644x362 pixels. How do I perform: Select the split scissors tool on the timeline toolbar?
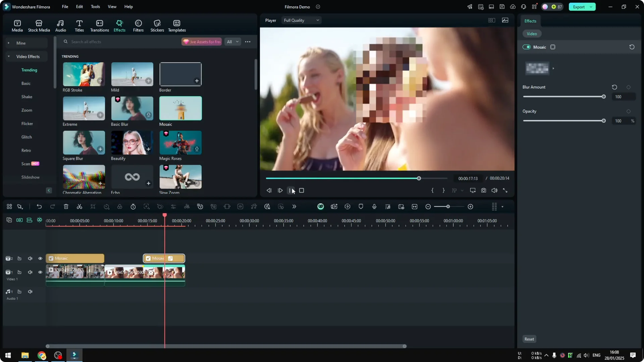point(79,206)
